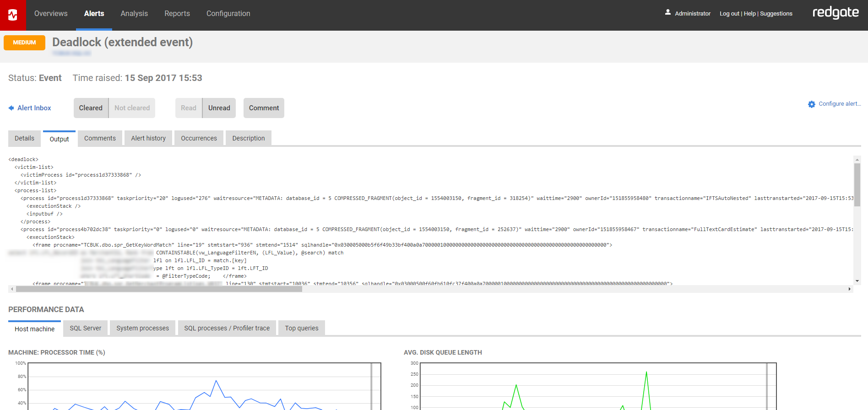The image size is (868, 410).
Task: Click the Configure alert gear icon
Action: (812, 104)
